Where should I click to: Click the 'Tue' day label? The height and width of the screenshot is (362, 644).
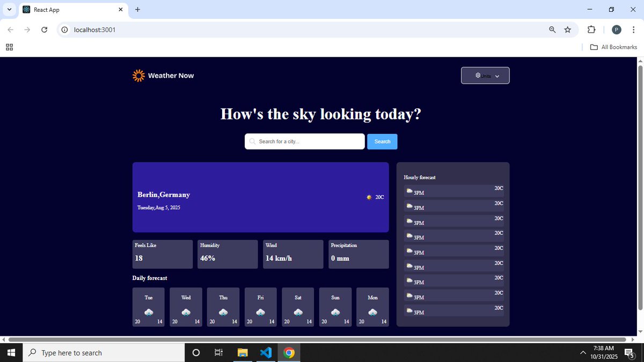coord(149,297)
